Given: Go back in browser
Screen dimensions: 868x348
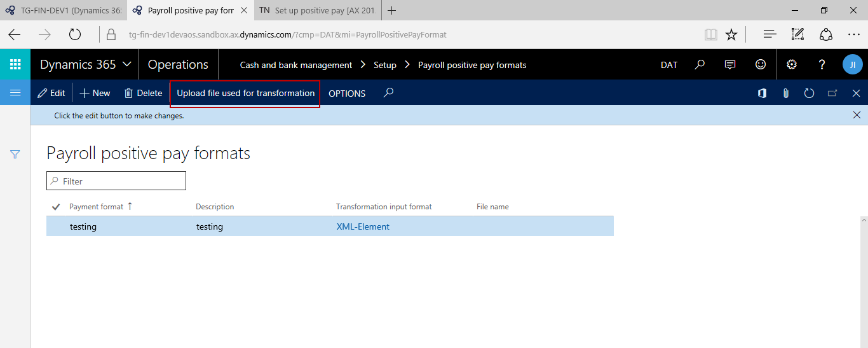Looking at the screenshot, I should tap(15, 34).
